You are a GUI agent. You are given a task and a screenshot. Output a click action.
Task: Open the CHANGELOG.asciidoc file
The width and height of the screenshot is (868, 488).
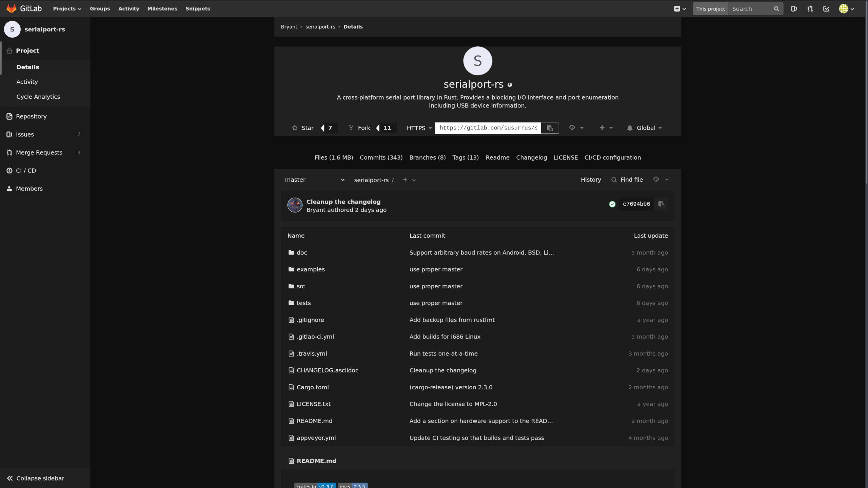327,370
